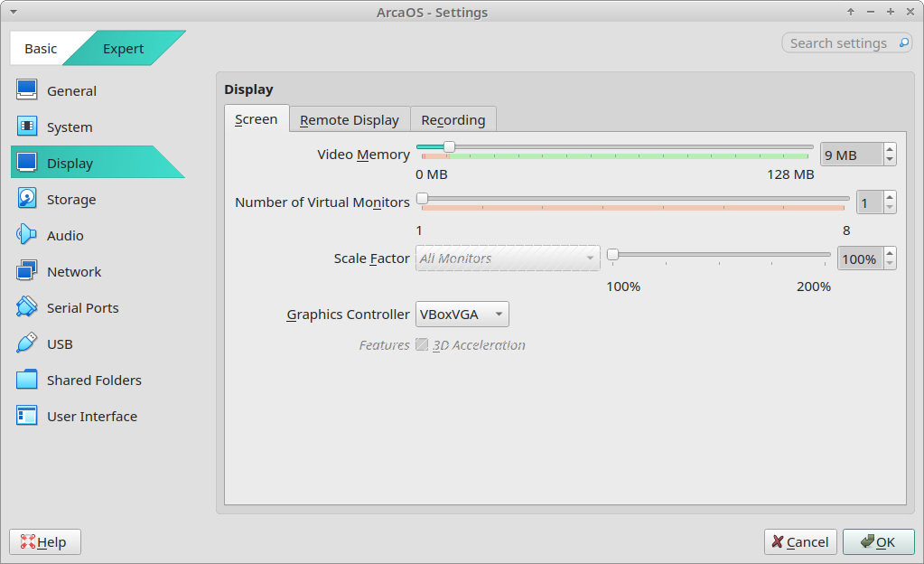The image size is (924, 564).
Task: Click the System chip icon
Action: click(27, 127)
